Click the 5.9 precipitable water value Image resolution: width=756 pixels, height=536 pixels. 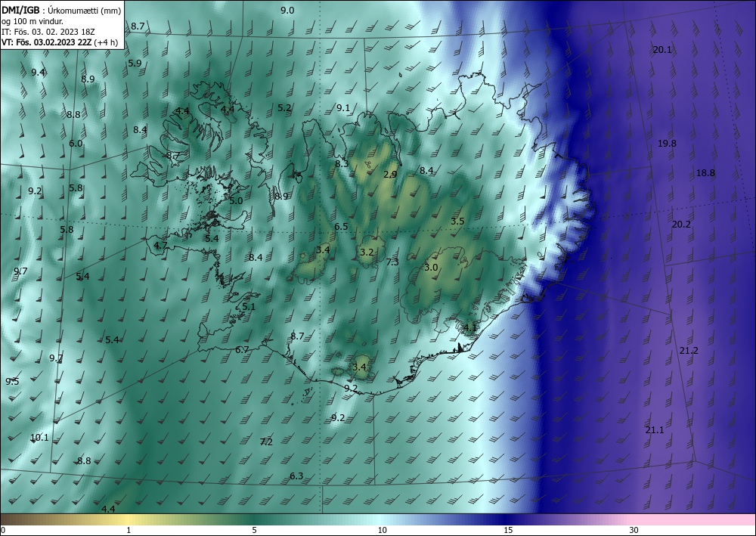[135, 64]
